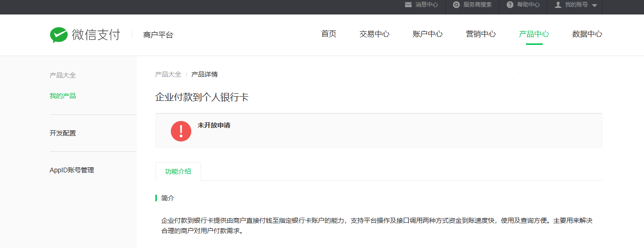Click the 未开放申请 status text
644x248 pixels.
point(214,126)
